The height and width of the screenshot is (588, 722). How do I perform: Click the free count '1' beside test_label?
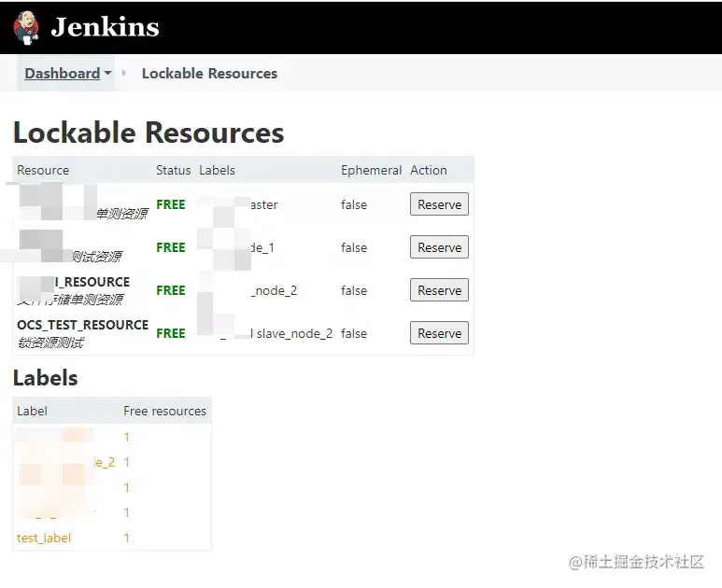point(127,538)
